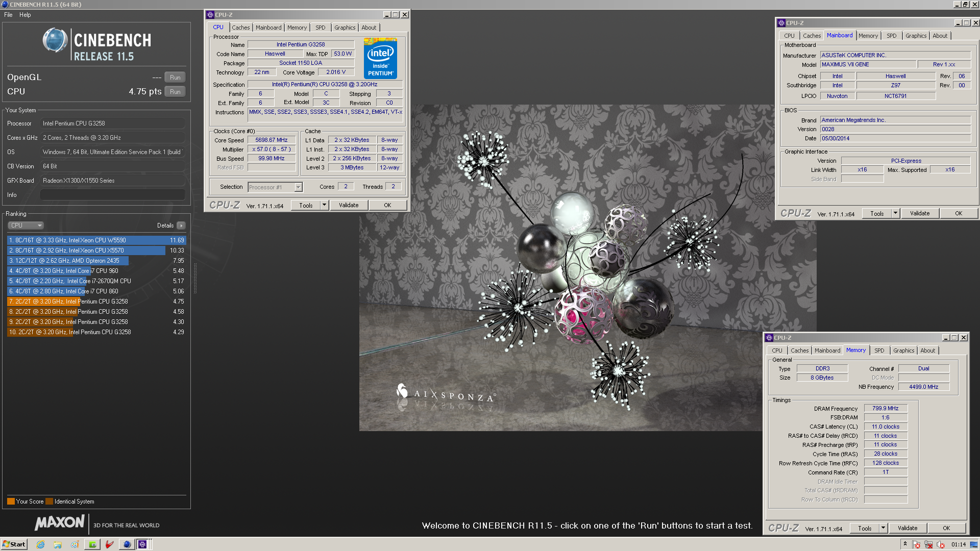Select ranking row Pentium G3258 scoring 4.75
This screenshot has height=551, width=980.
[96, 302]
